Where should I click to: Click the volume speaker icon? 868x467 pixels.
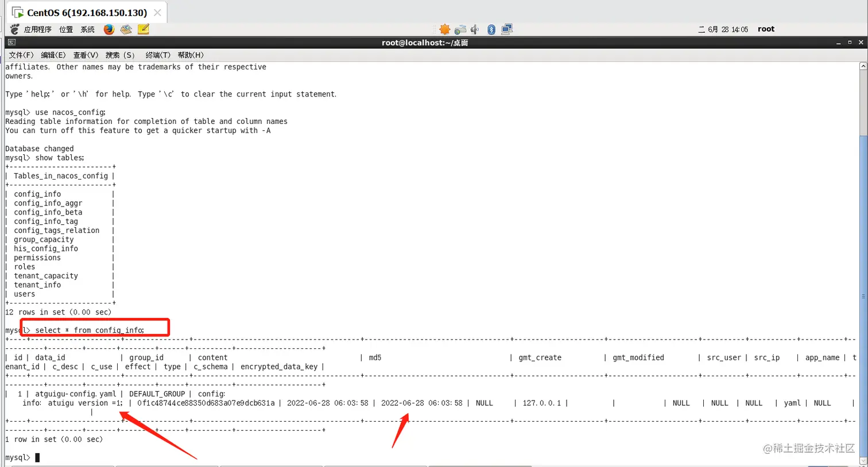click(475, 29)
